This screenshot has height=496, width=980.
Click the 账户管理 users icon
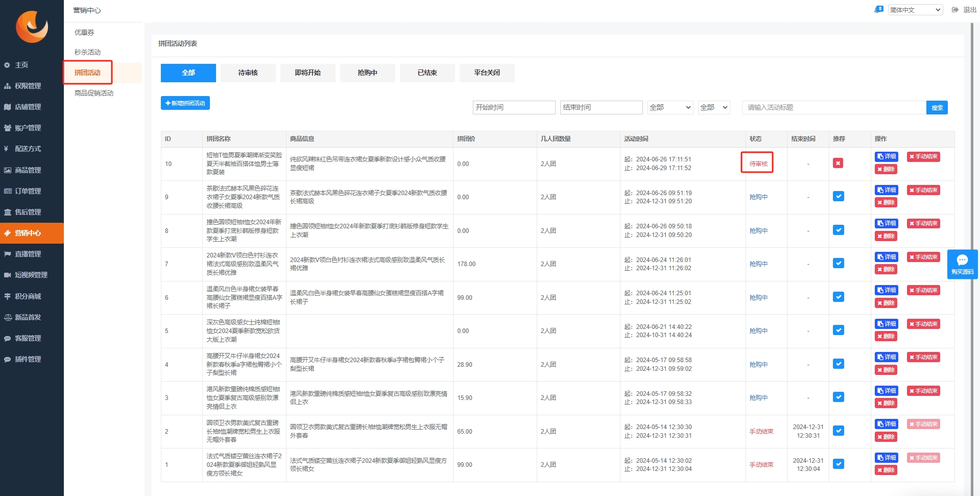7,128
